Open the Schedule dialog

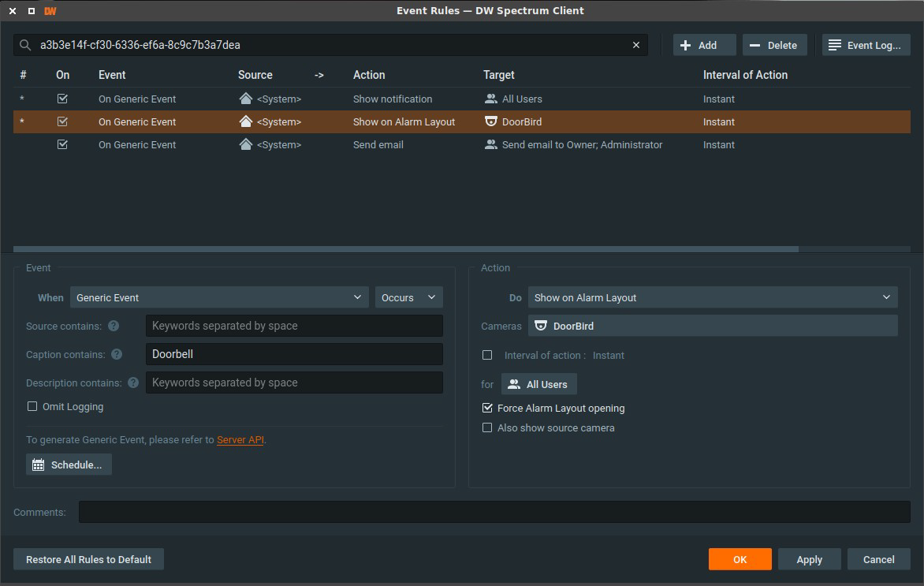[x=69, y=465]
